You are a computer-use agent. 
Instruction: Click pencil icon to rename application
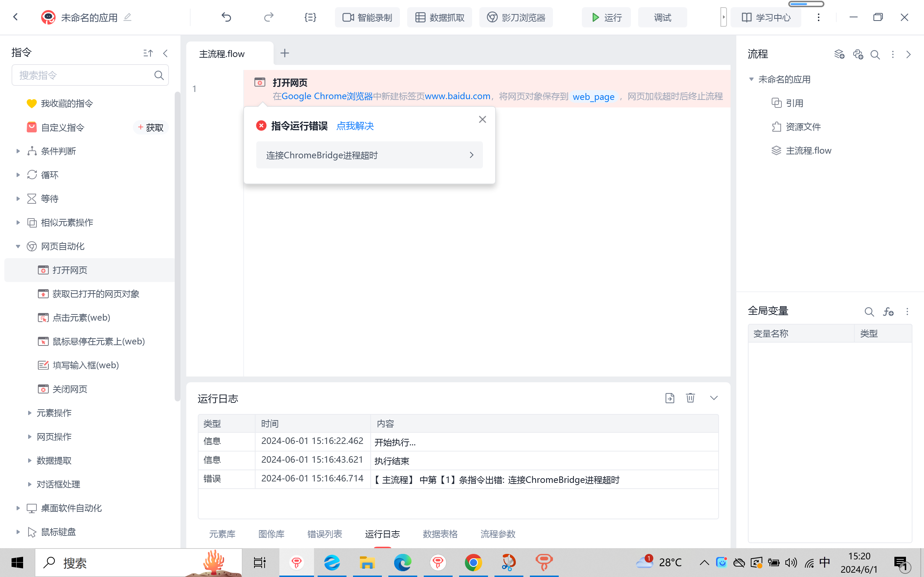click(127, 17)
